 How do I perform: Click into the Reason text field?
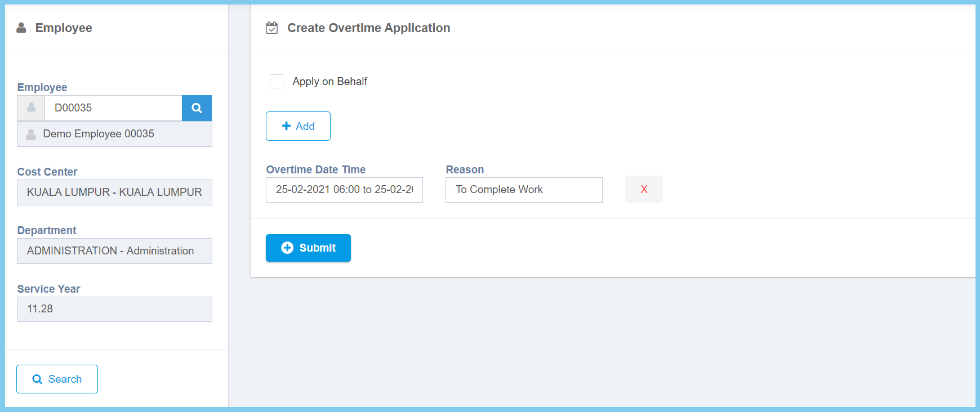pos(524,190)
